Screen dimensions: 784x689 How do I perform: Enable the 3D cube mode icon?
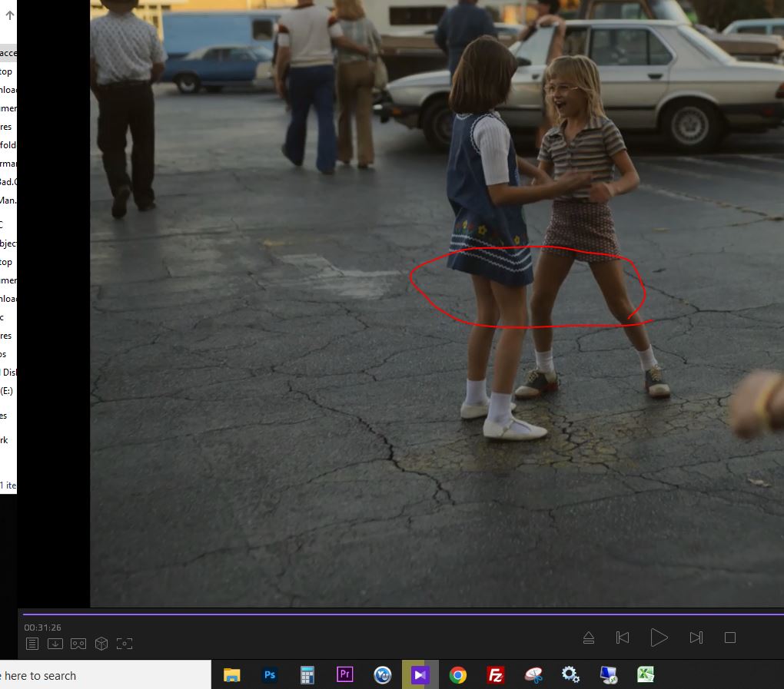tap(101, 644)
